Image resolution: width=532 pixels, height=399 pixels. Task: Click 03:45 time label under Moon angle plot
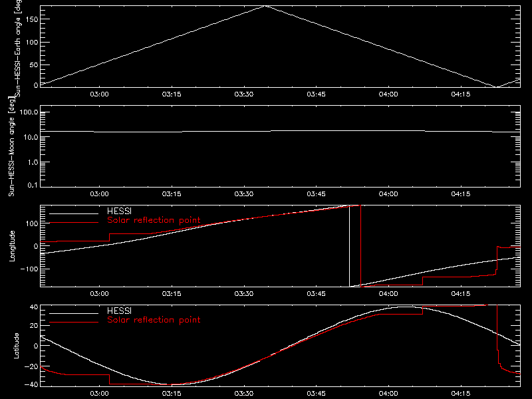click(317, 194)
